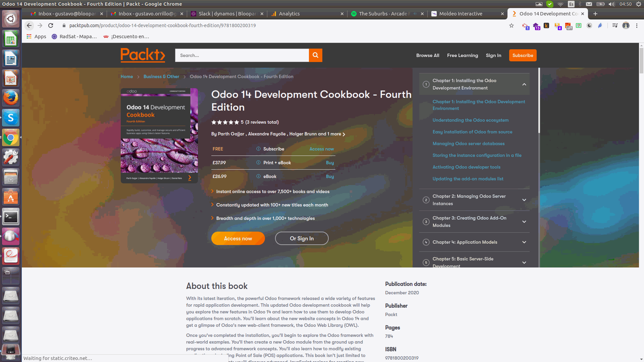Open the system power cog menu
Viewport: 644px width, 362px height.
639,4
